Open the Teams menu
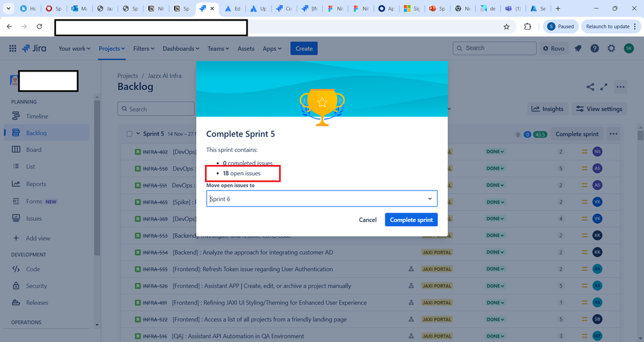Screen dimensions: 644x342 tap(218, 48)
